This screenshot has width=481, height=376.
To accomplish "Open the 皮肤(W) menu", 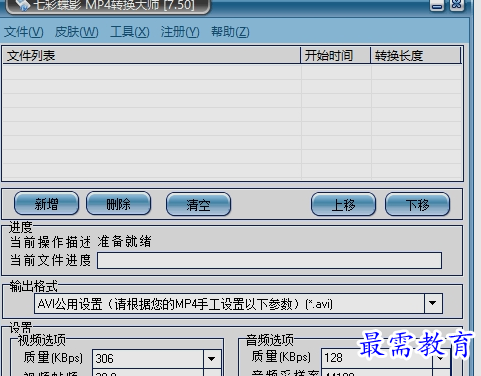I will 76,32.
